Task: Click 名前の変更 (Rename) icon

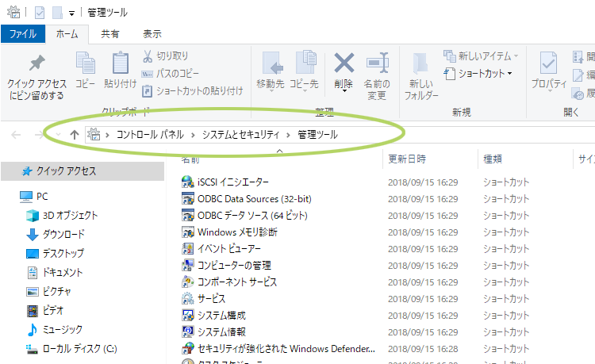Action: pos(377,63)
